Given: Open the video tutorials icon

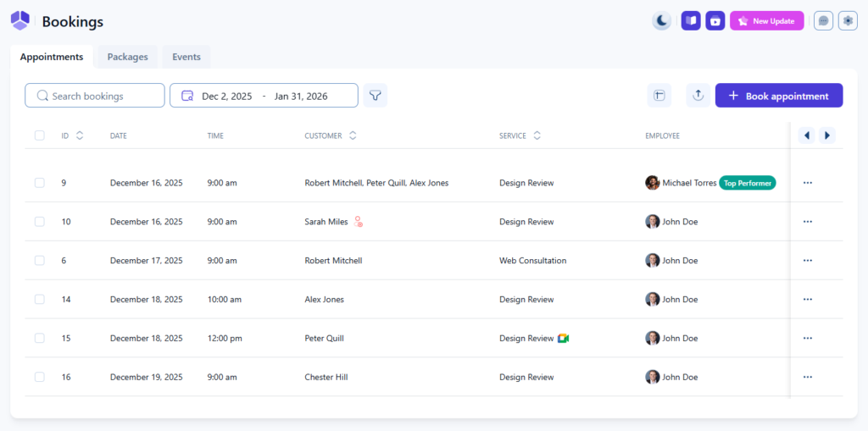Looking at the screenshot, I should pyautogui.click(x=715, y=21).
